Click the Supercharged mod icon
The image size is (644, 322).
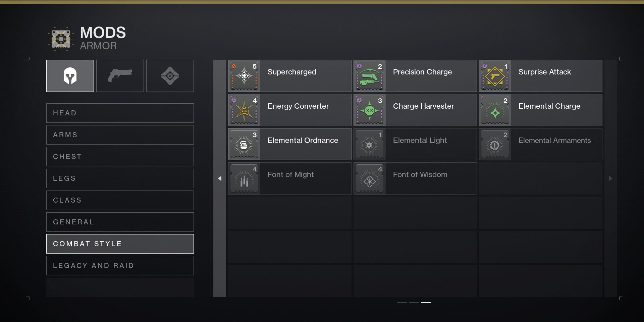point(244,76)
